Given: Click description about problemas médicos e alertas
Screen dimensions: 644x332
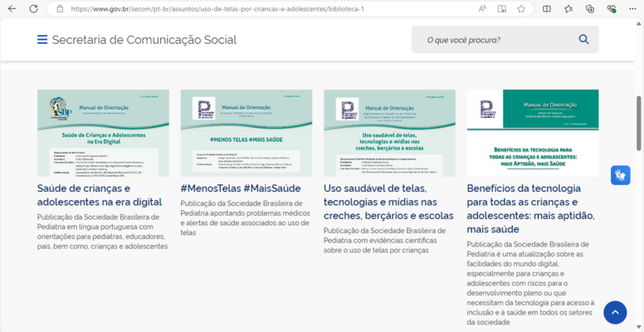Looking at the screenshot, I should pyautogui.click(x=245, y=218).
